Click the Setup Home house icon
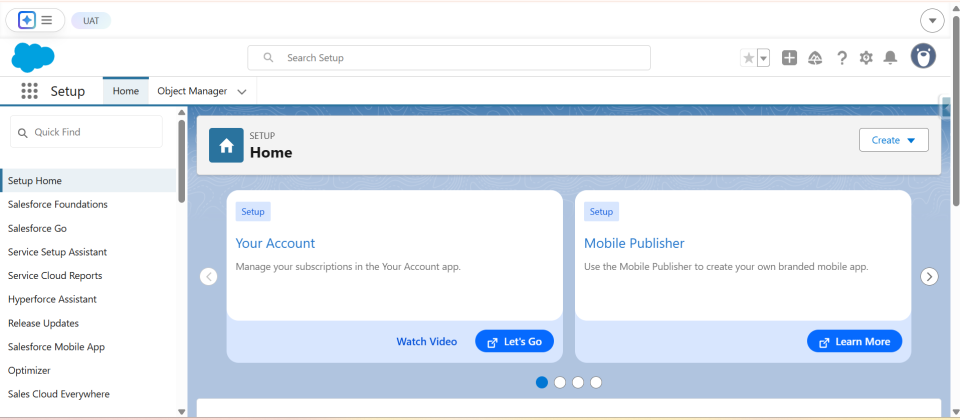The width and height of the screenshot is (960, 420). [227, 146]
